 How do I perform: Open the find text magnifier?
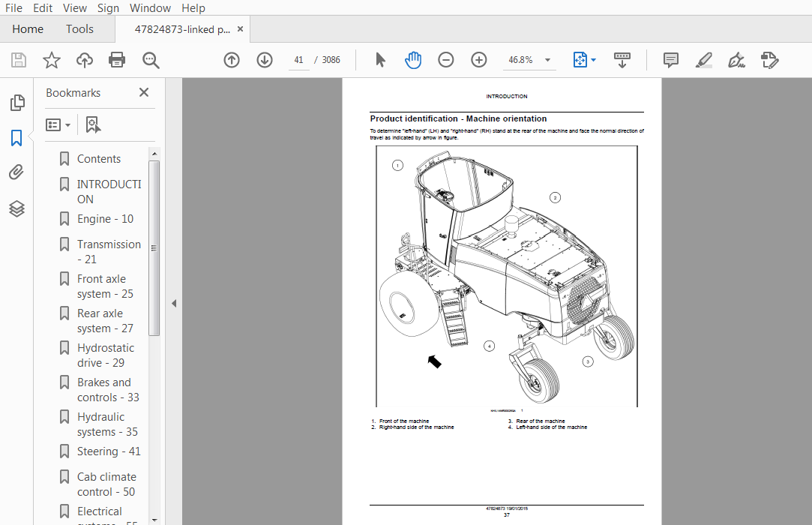tap(151, 60)
